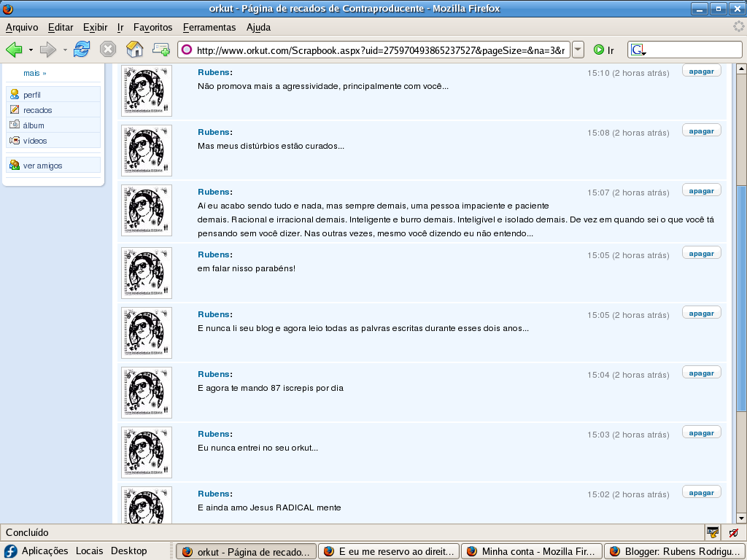The height and width of the screenshot is (560, 747).
Task: Click Rubens name on the Jesus RADICAL scrap
Action: [x=214, y=494]
